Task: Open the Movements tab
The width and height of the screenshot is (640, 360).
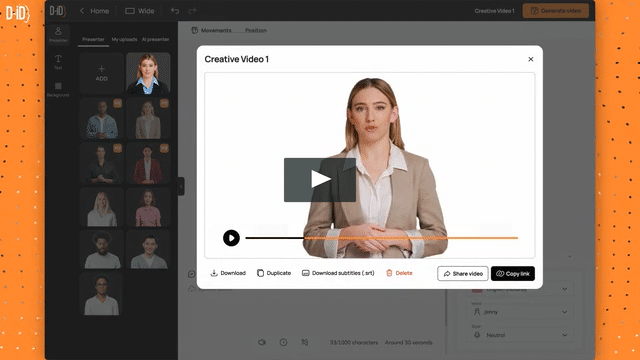Action: coord(211,30)
